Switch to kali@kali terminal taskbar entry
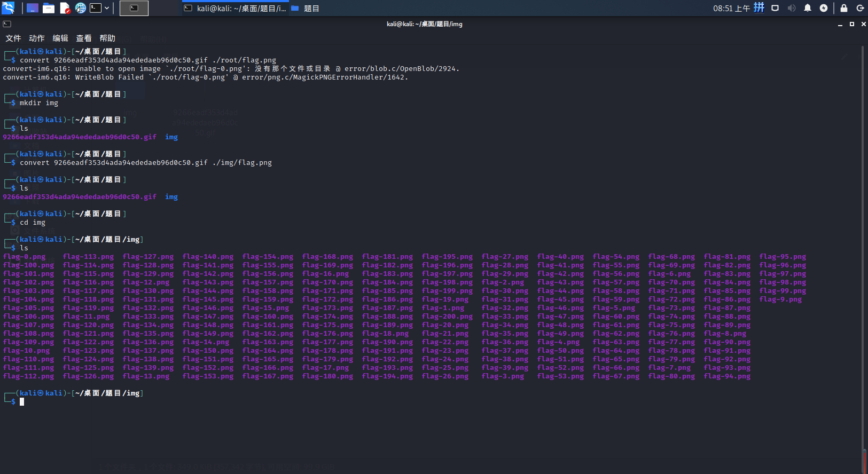Image resolution: width=868 pixels, height=474 pixels. (x=234, y=8)
